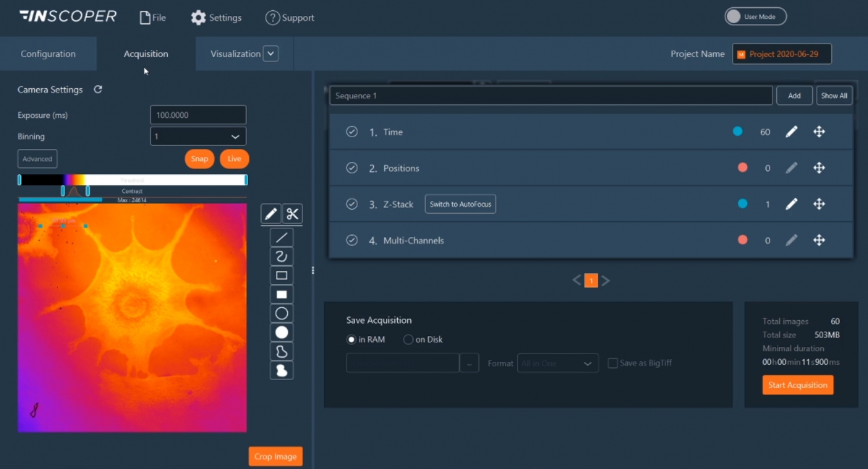Click the pencil draw tool icon
This screenshot has width=868, height=469.
click(x=271, y=214)
